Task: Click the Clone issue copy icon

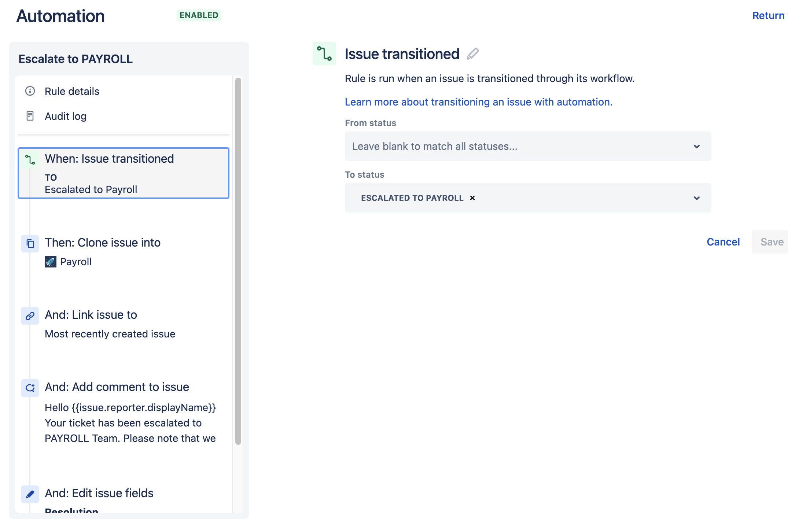Action: [x=30, y=244]
